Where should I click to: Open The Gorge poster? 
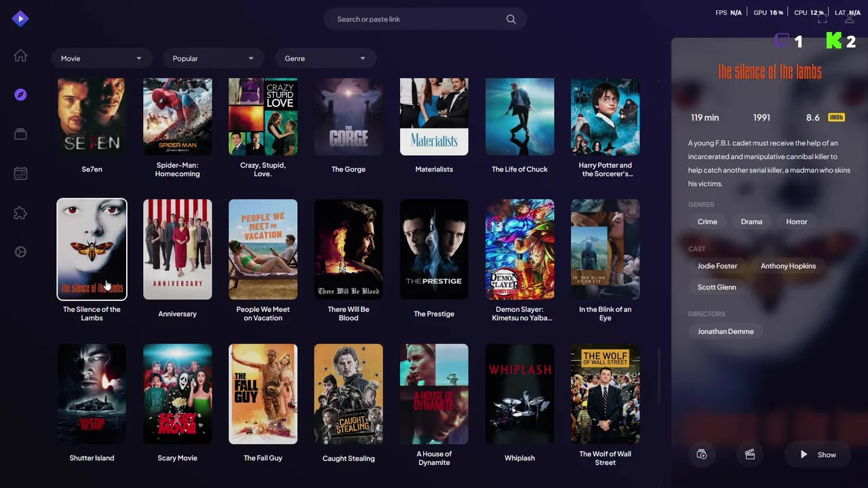tap(349, 117)
